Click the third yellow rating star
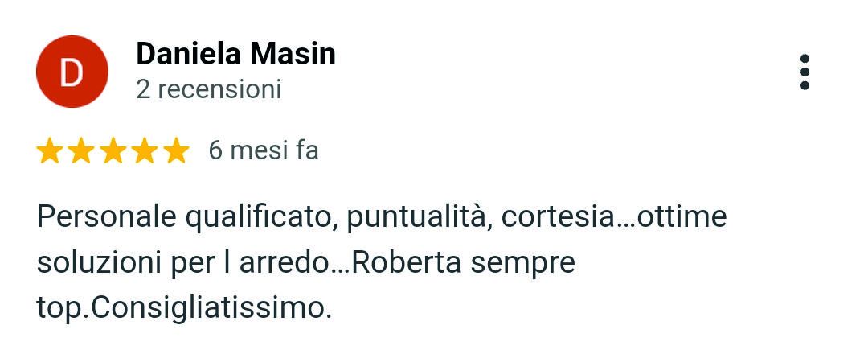868x350 pixels. 113,150
